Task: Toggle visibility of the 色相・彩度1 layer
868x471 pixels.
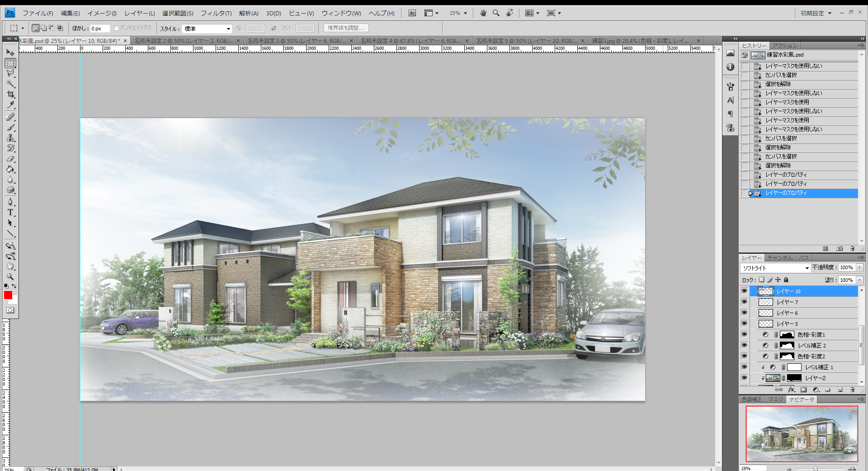Action: 744,334
